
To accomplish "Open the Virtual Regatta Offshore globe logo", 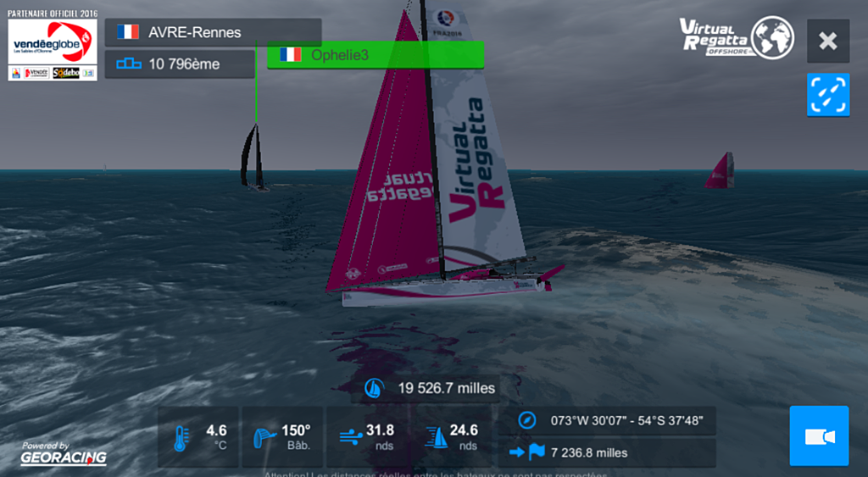I will point(737,37).
